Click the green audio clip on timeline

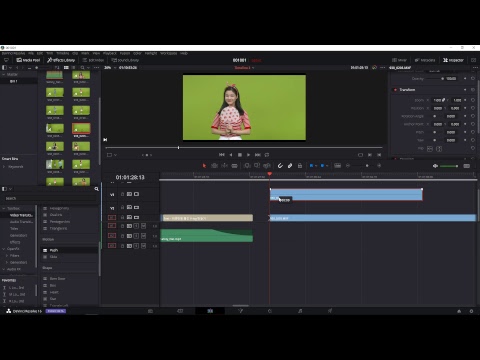(207, 235)
